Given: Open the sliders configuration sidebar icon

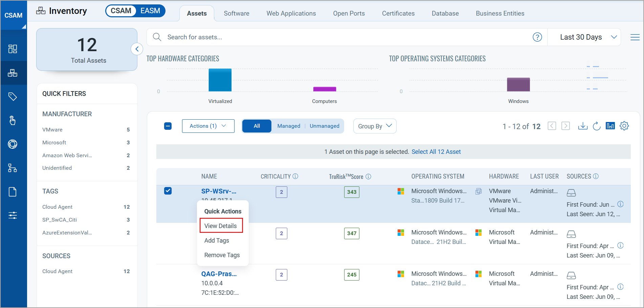Looking at the screenshot, I should coord(13,215).
